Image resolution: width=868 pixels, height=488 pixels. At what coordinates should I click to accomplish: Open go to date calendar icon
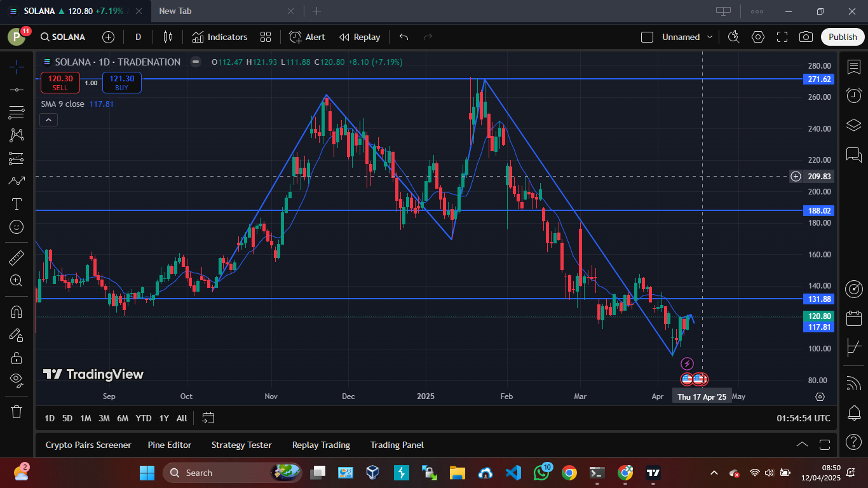click(208, 418)
